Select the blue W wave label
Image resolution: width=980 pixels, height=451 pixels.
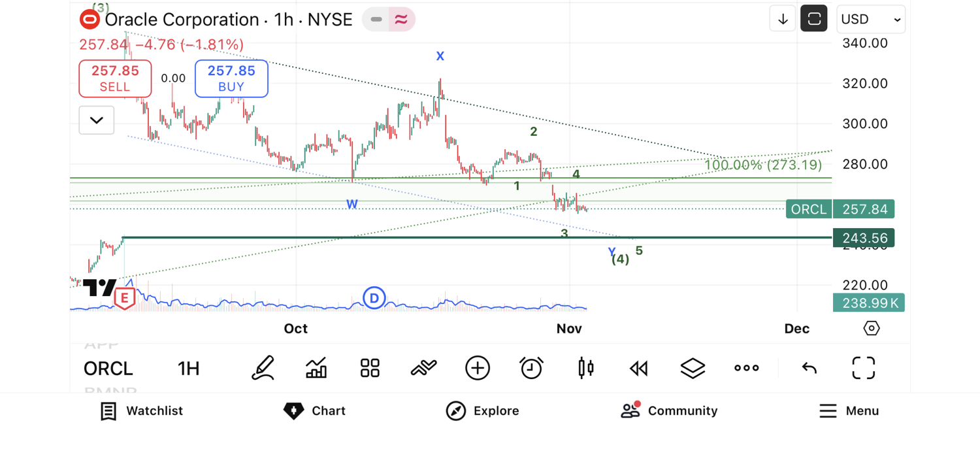(352, 205)
